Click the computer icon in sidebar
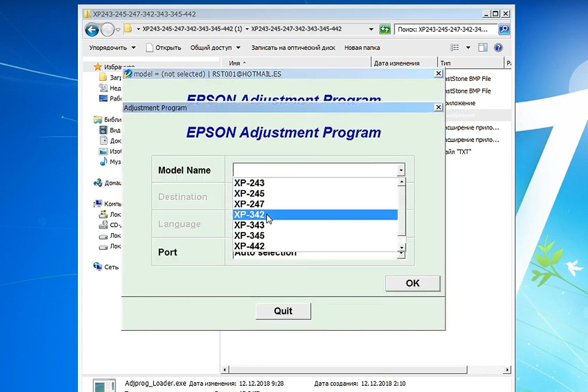 coord(98,204)
